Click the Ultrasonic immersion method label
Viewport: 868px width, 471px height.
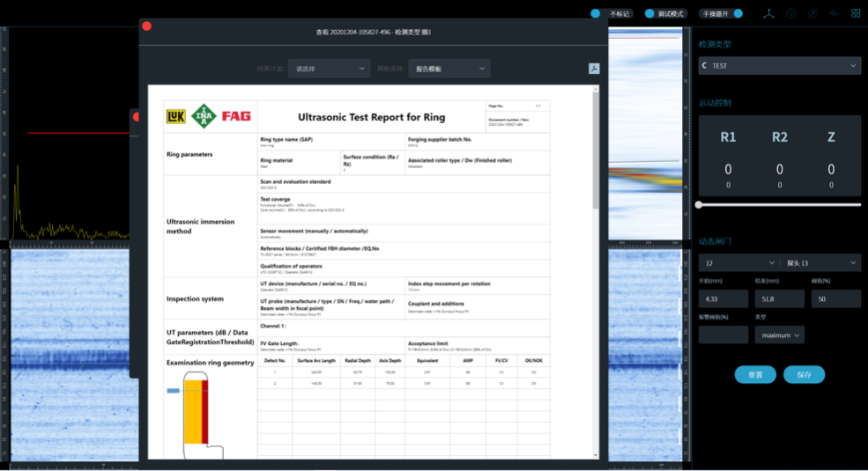coord(200,226)
